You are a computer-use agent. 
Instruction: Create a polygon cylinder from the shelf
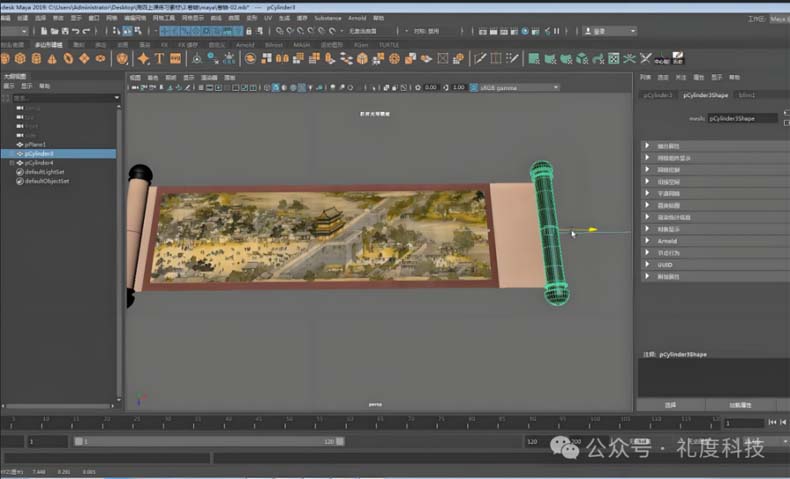click(36, 58)
